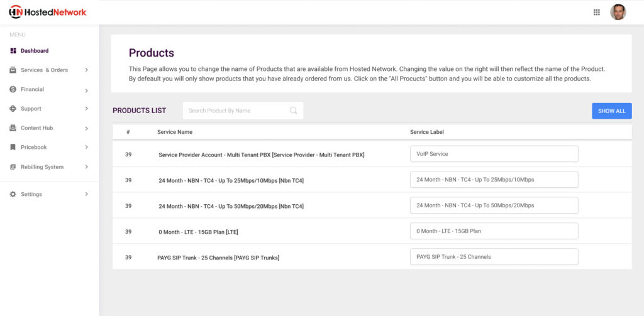Open the apps grid icon
Viewport: 644px width, 316px height.
[597, 13]
